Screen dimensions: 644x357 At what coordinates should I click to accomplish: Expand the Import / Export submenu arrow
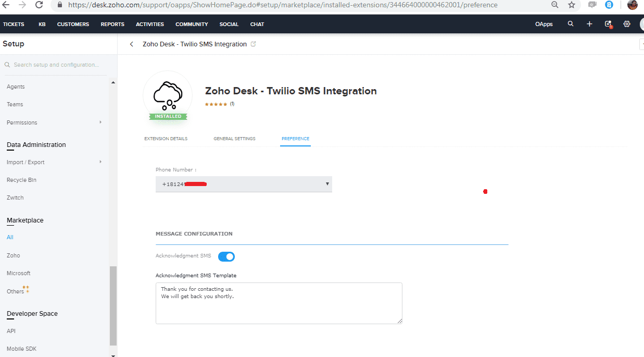(100, 162)
